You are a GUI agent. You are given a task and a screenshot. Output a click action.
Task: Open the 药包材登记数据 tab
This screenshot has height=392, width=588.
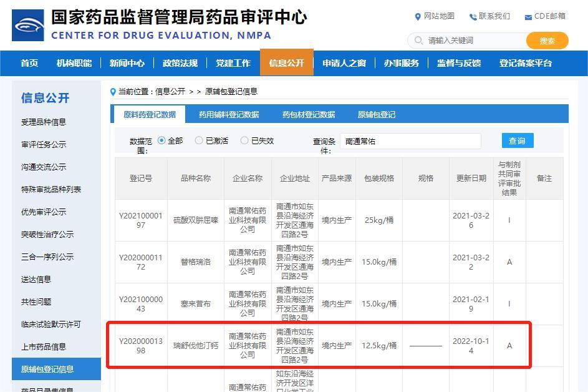click(x=308, y=115)
